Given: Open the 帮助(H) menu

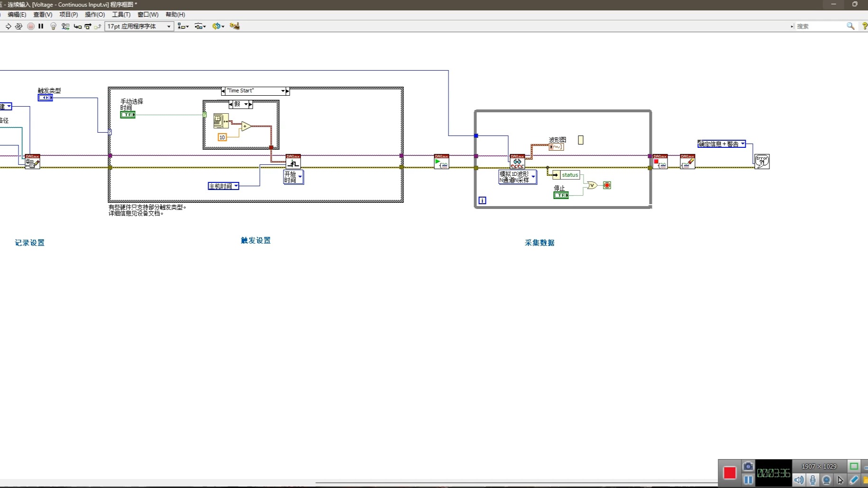Looking at the screenshot, I should coord(175,15).
